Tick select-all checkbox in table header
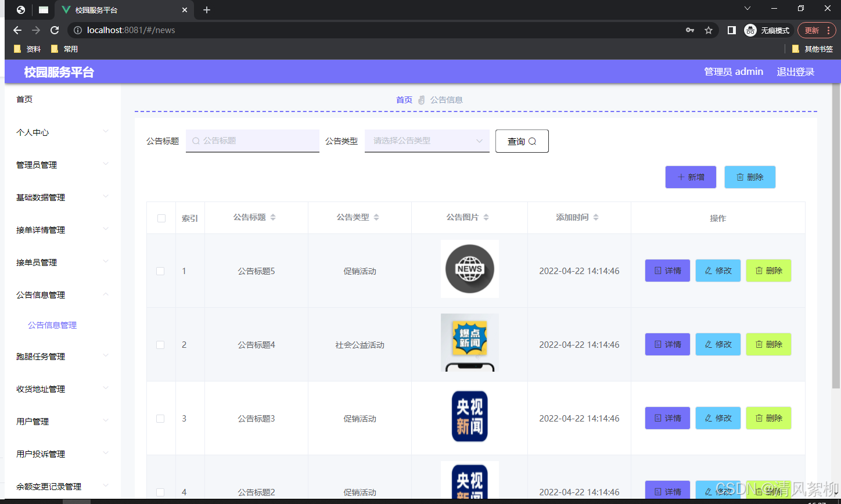Screen dimensions: 841x504 pos(161,218)
